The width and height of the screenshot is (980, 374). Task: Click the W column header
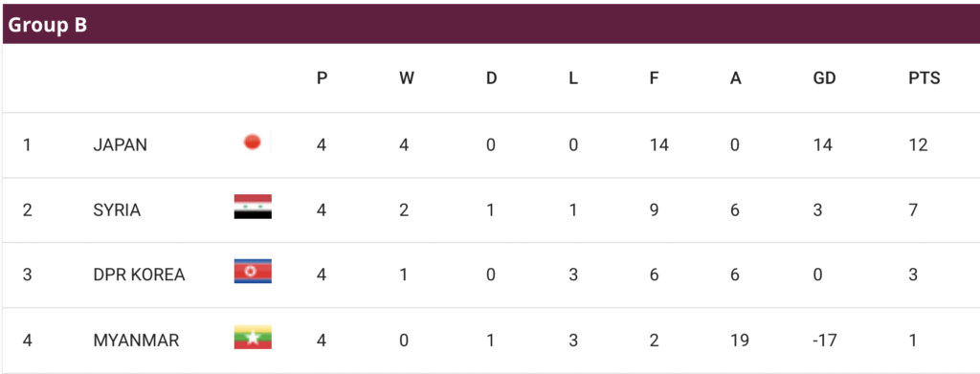406,78
